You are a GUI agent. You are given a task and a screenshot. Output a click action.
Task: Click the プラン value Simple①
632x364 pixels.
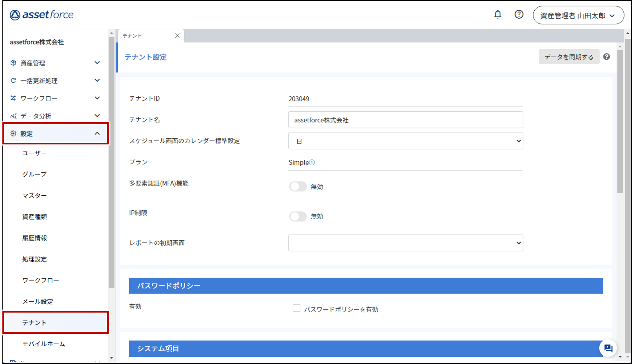[302, 163]
